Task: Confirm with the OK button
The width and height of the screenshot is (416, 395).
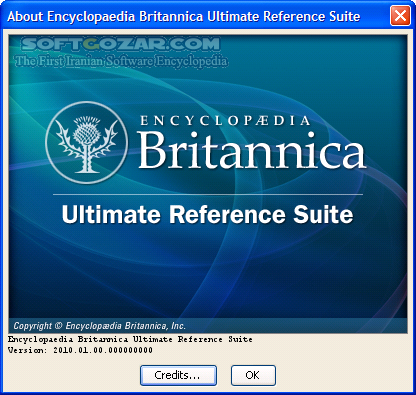Action: [x=253, y=375]
